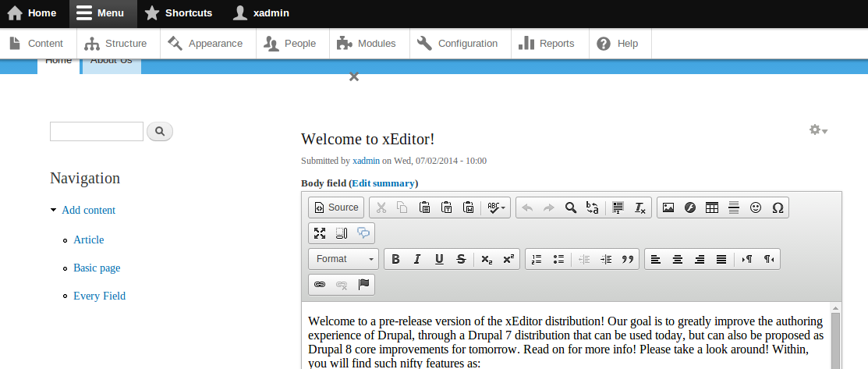Maximize the editor area

coord(320,232)
